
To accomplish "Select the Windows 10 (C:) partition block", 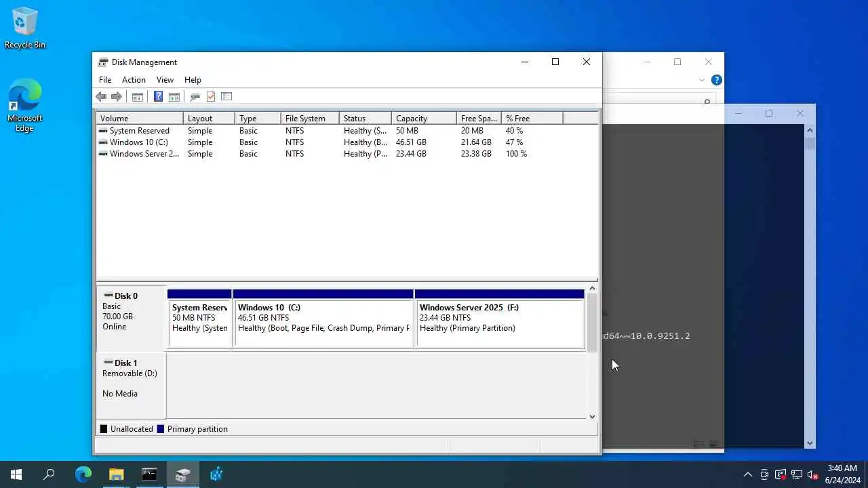I will click(x=323, y=319).
